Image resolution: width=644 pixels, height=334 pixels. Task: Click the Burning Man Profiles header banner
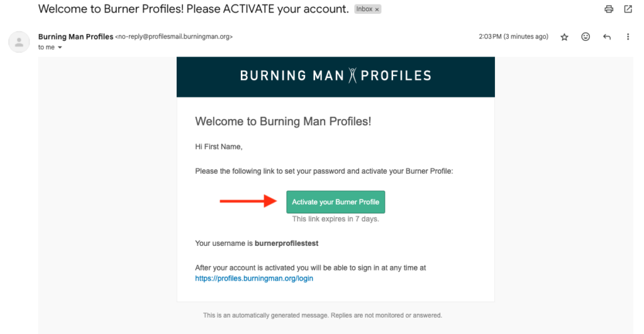336,77
